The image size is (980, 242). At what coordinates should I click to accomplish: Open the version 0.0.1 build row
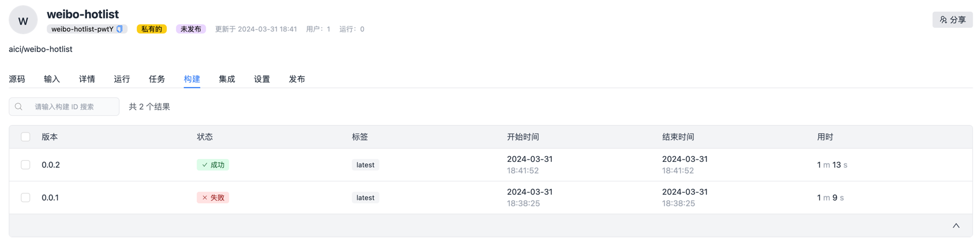[490, 198]
